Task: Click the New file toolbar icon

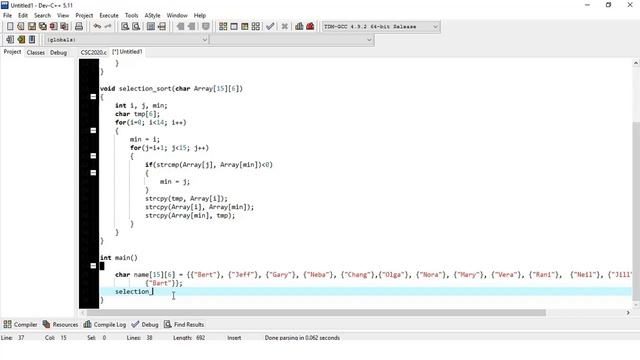Action: coord(10,27)
